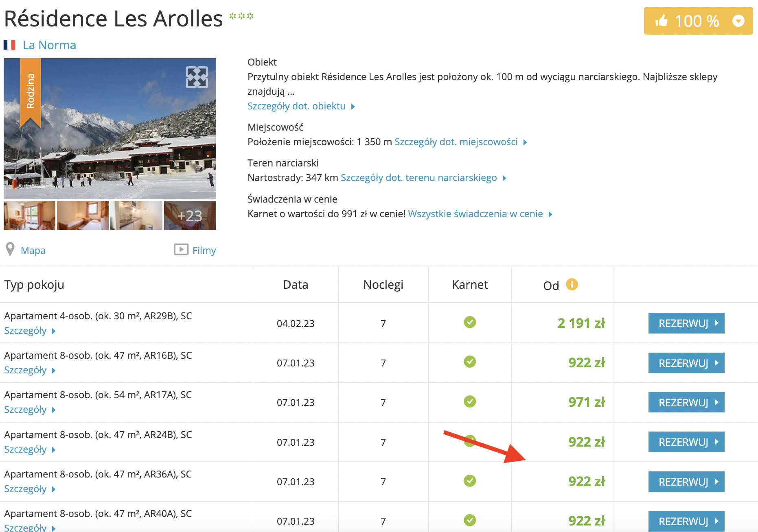Expand Szczegóły for Apartament AR40A
The height and width of the screenshot is (532, 758).
coord(30,528)
